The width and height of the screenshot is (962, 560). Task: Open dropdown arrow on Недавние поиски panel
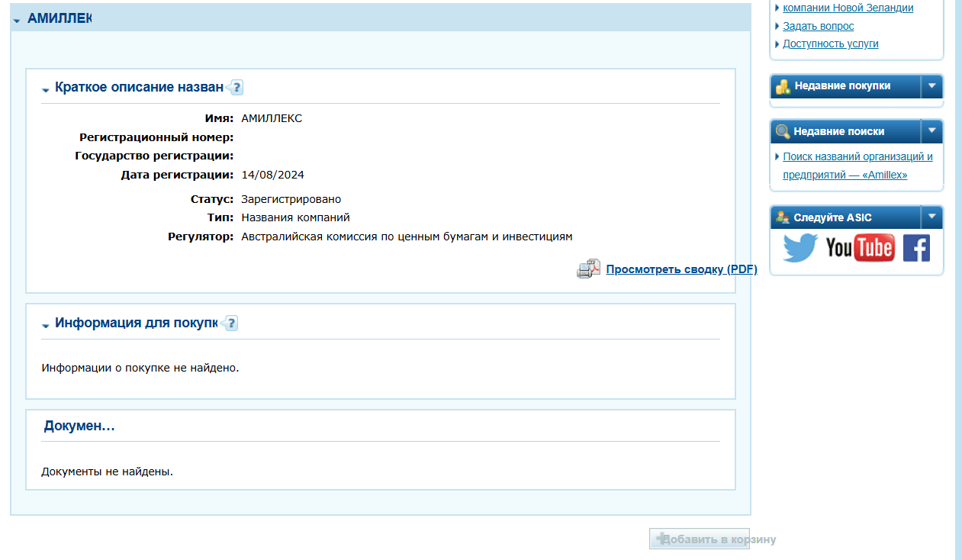point(931,131)
